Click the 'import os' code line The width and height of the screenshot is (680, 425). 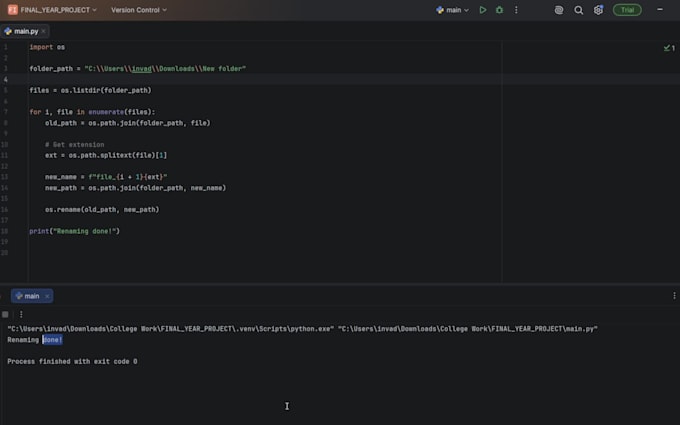click(47, 47)
